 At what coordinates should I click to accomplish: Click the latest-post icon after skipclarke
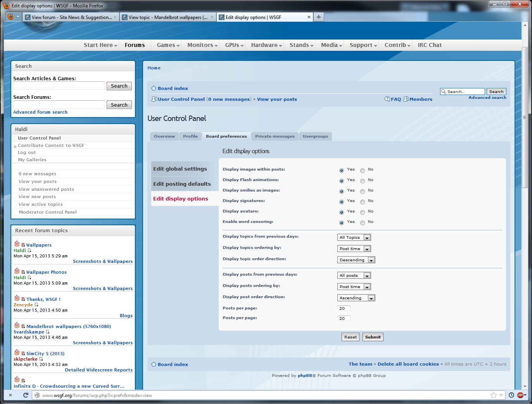pos(41,359)
